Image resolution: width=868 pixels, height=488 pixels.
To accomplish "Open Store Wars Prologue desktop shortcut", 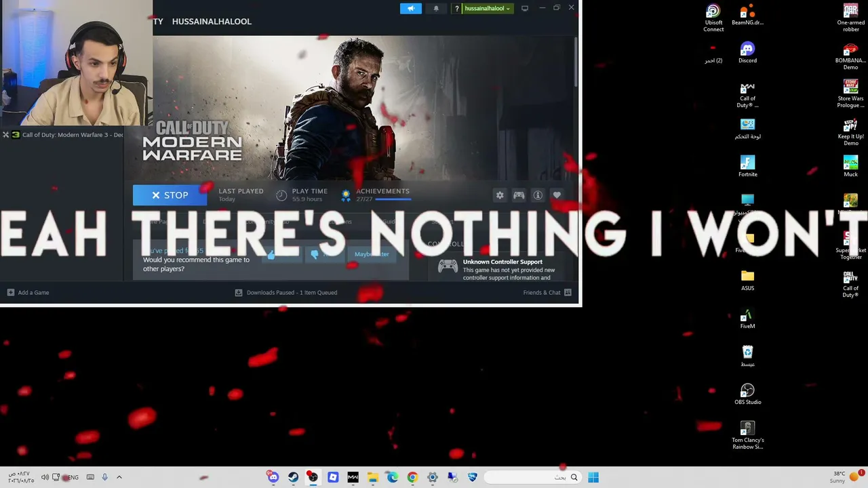I will 850,94.
